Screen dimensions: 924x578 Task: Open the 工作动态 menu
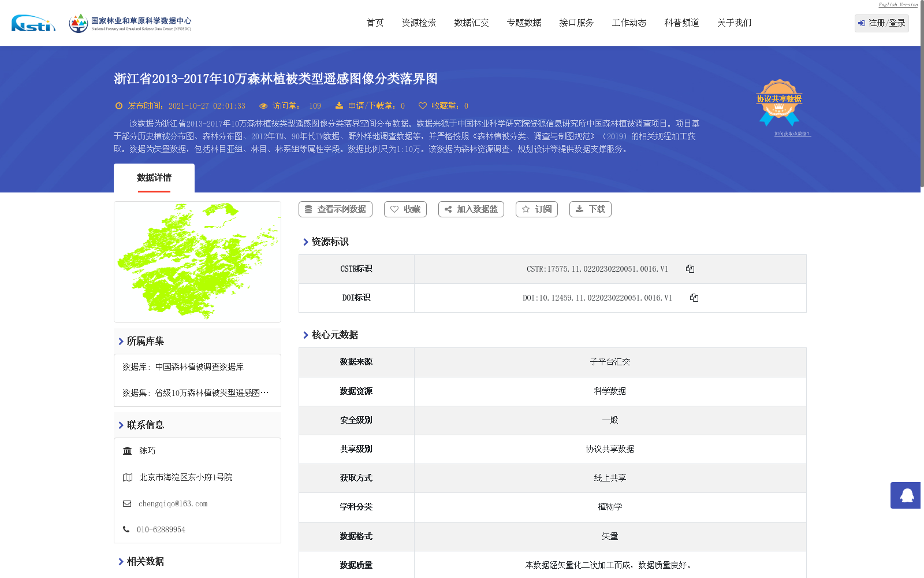pos(629,23)
